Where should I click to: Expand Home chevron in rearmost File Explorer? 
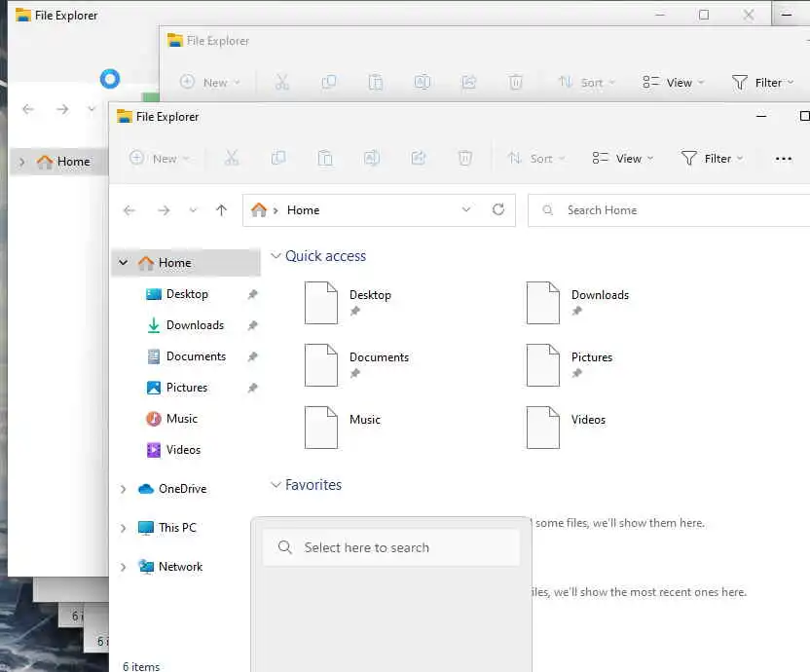pyautogui.click(x=21, y=162)
